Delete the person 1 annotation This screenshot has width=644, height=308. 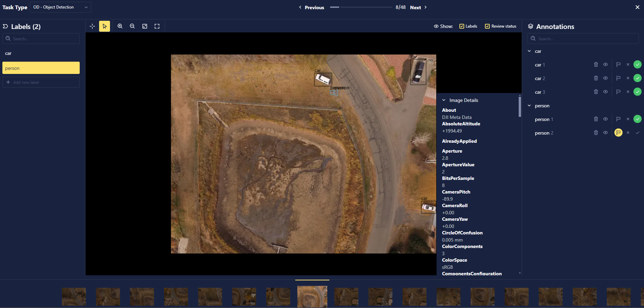(x=596, y=119)
